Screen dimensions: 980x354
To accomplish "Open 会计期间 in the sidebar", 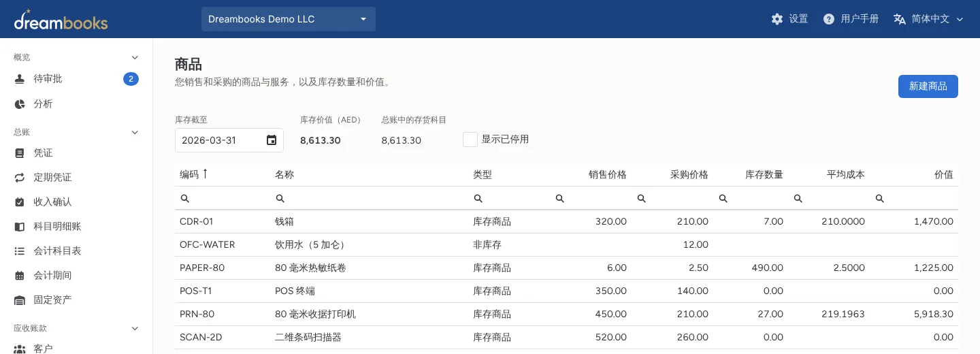I will click(x=76, y=276).
